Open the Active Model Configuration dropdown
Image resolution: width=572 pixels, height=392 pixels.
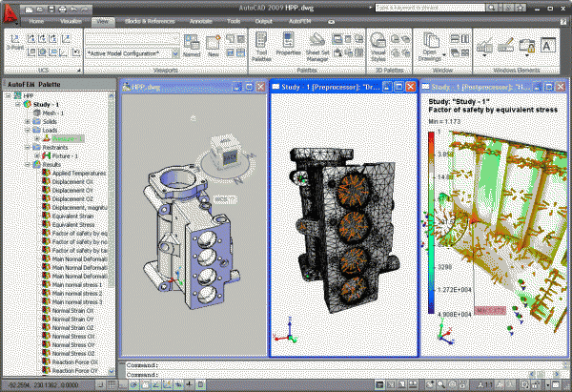click(x=175, y=53)
